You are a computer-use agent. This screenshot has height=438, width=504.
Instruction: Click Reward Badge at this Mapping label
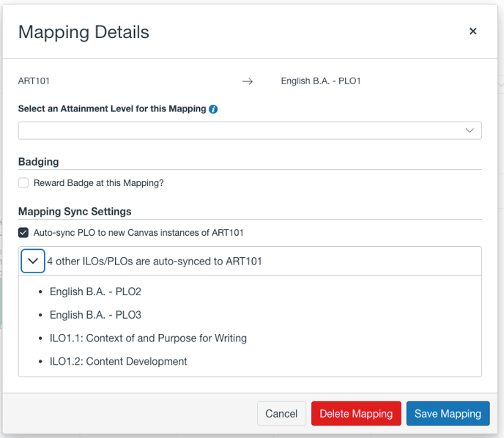coord(99,183)
